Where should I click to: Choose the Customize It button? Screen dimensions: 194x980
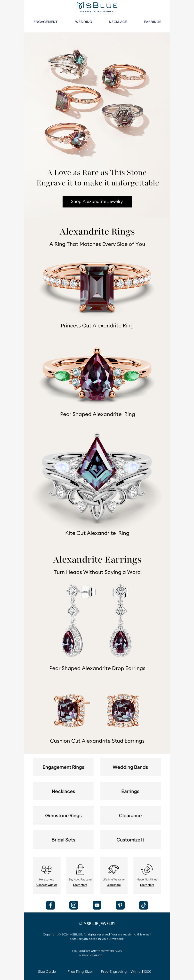coord(130,840)
